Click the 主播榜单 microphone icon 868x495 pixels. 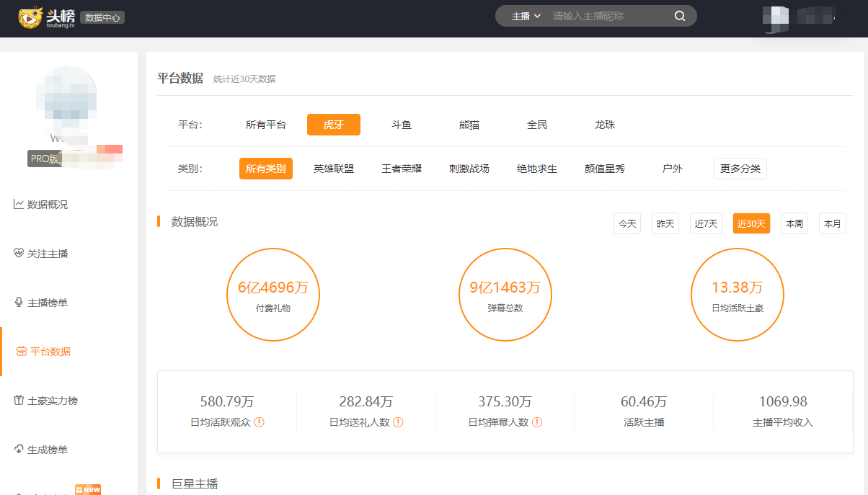pos(19,302)
